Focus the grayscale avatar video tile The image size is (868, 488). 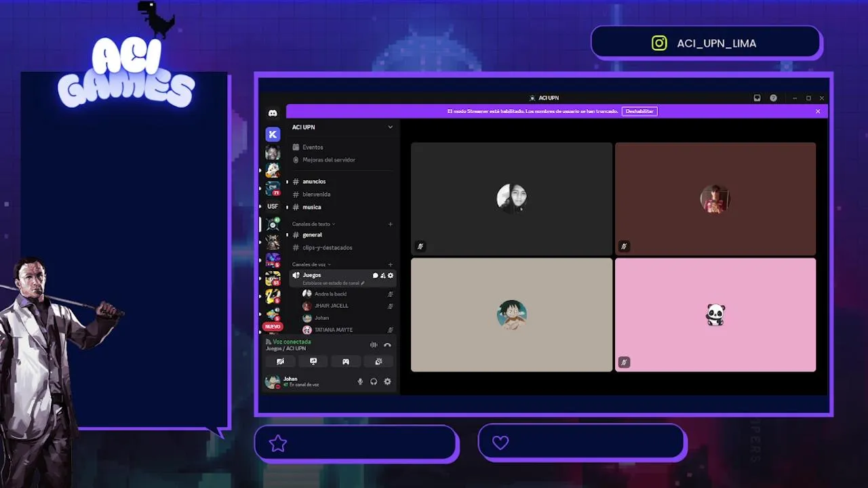[x=511, y=199]
